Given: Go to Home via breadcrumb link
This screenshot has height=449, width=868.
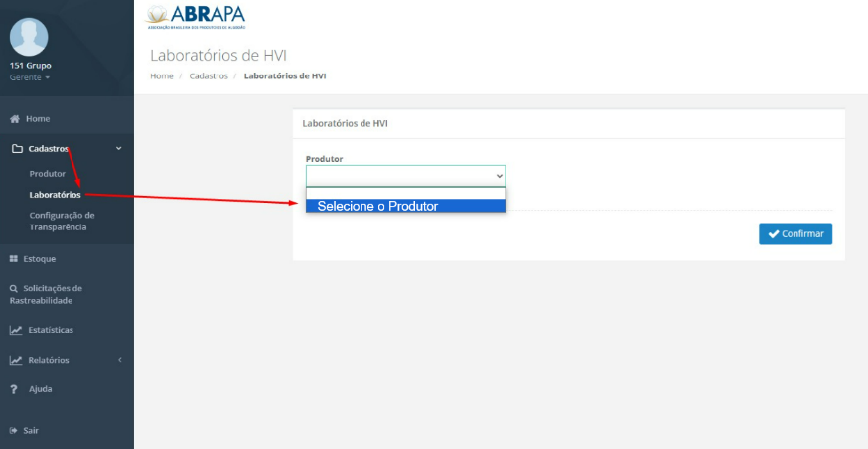Looking at the screenshot, I should (161, 76).
